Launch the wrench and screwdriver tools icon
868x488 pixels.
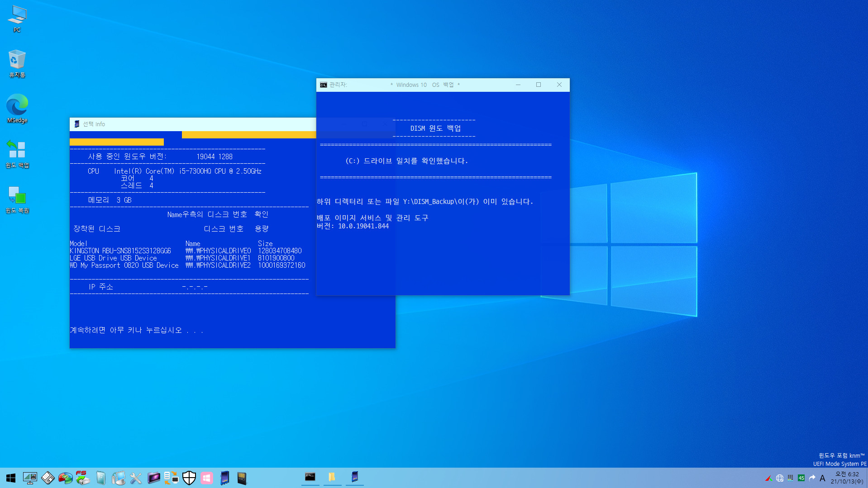[136, 478]
